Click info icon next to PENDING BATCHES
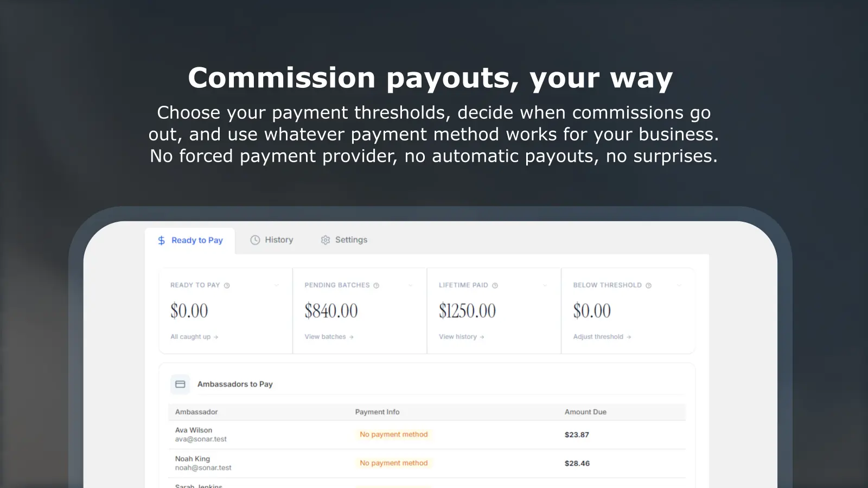Viewport: 868px width, 488px height. click(376, 285)
